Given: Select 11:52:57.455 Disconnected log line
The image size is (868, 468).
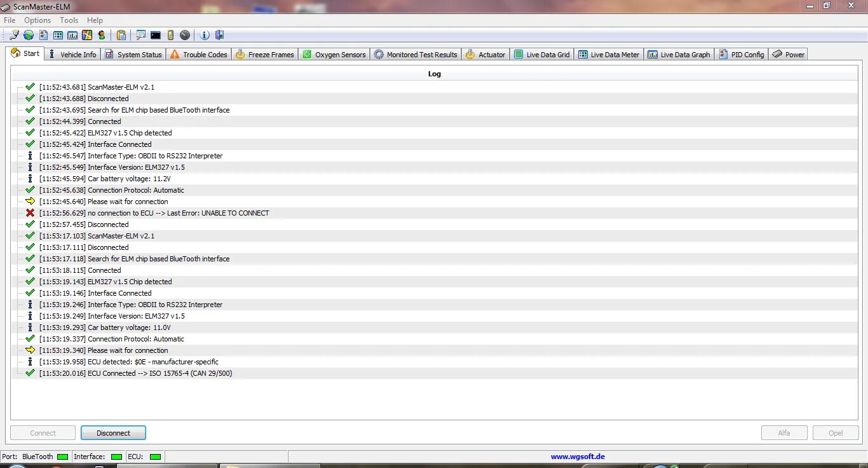Looking at the screenshot, I should coord(84,224).
